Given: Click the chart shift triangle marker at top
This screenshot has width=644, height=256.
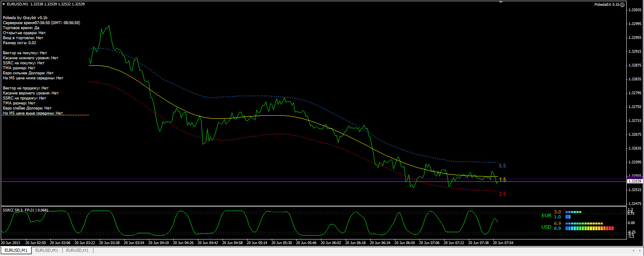Looking at the screenshot, I should click(501, 2).
